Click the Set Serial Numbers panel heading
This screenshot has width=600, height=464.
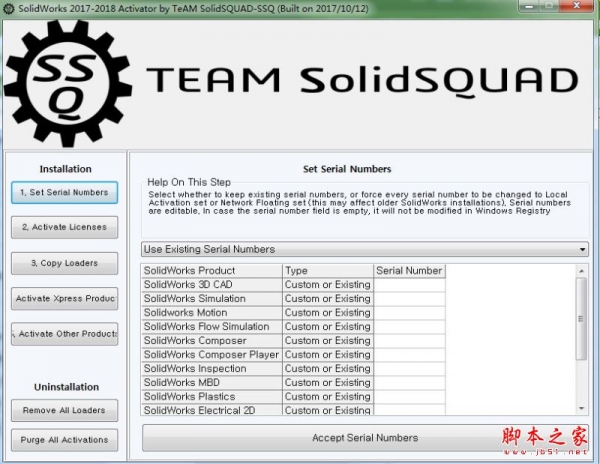pyautogui.click(x=347, y=169)
